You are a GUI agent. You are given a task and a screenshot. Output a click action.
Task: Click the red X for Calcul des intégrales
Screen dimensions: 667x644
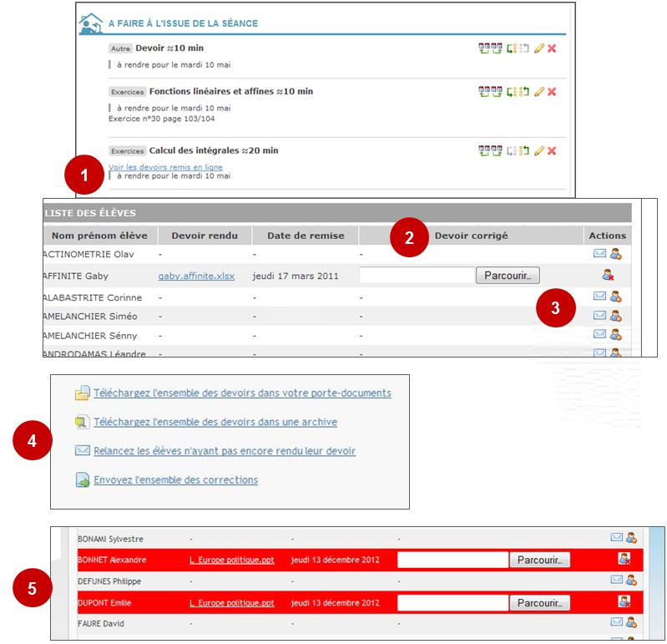[552, 151]
